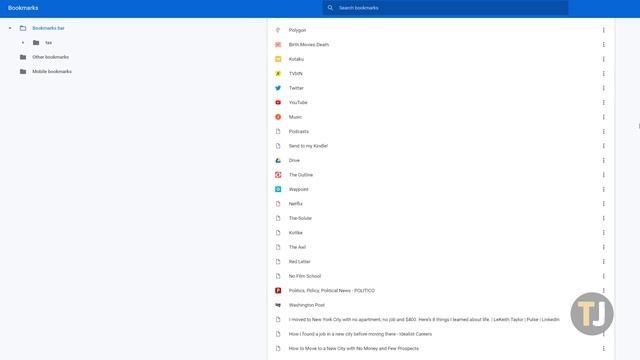
Task: Click the red YouTube favicon
Action: 278,102
